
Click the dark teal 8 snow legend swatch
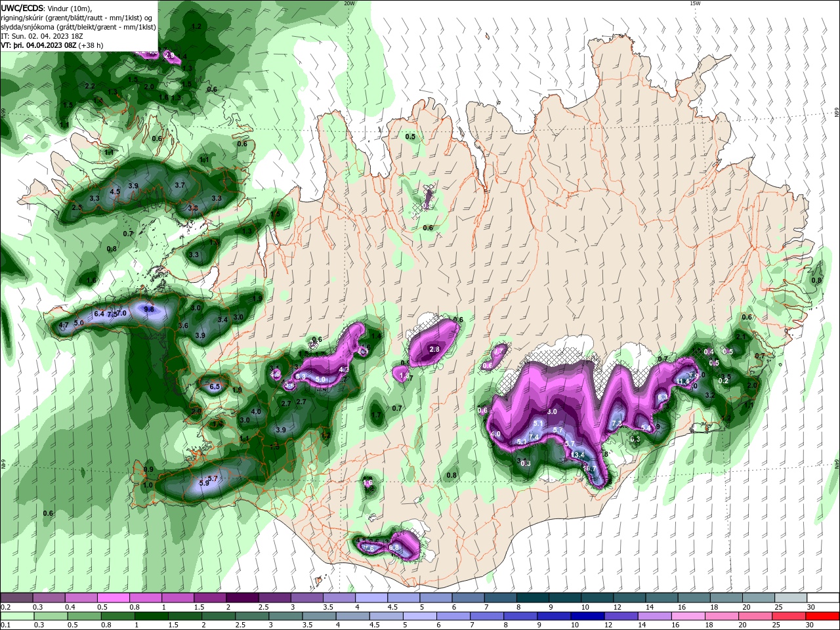coord(533,598)
